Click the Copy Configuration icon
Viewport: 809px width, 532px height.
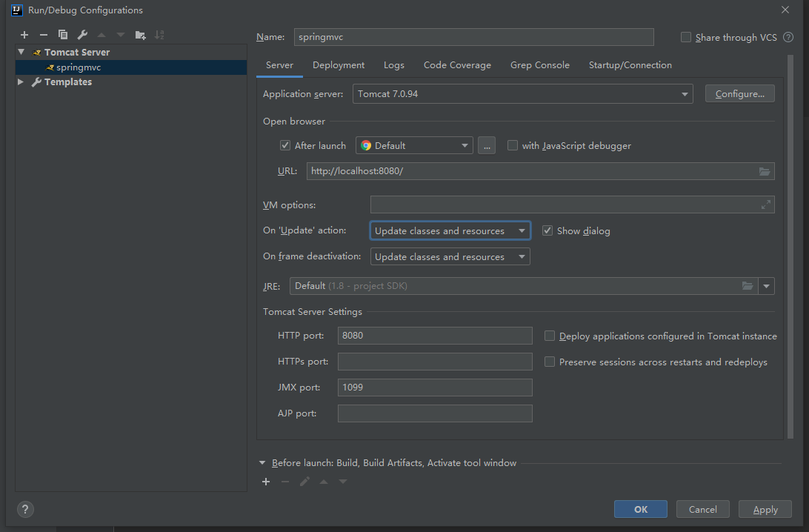click(63, 35)
